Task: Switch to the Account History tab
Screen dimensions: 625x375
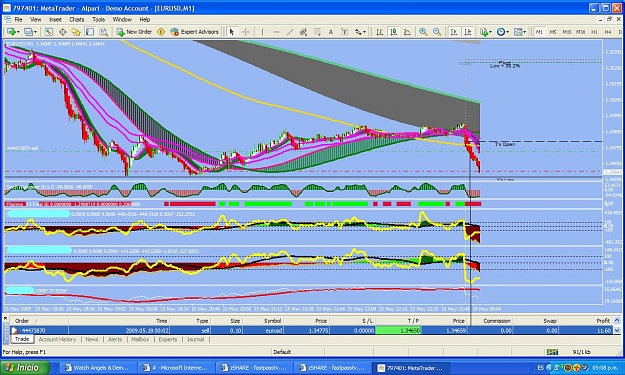Action: click(57, 340)
